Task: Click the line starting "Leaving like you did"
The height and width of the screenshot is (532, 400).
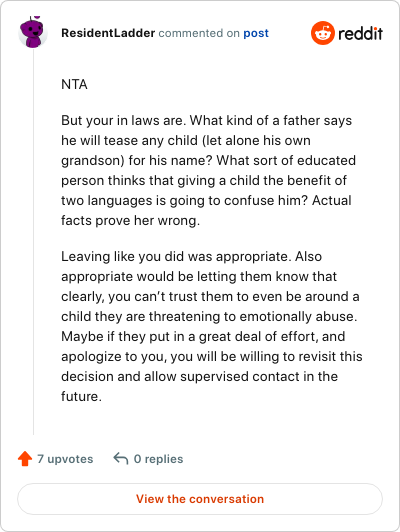Action: pyautogui.click(x=191, y=256)
